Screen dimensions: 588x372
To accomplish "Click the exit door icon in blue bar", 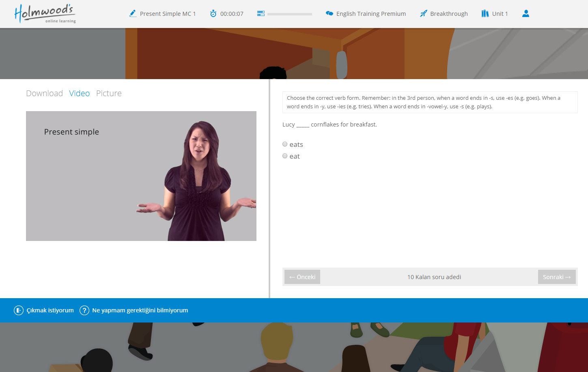I will (19, 310).
